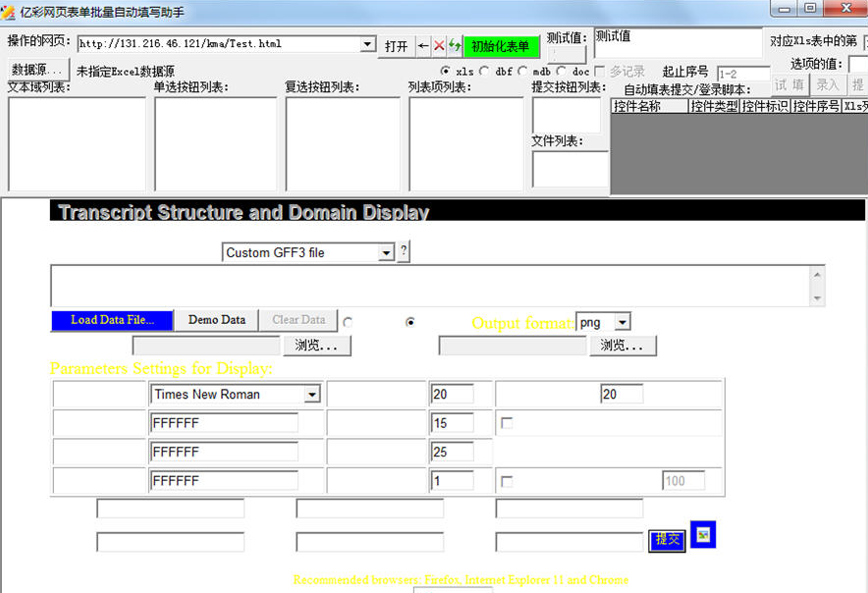
Task: Click the 试填 button
Action: (790, 84)
